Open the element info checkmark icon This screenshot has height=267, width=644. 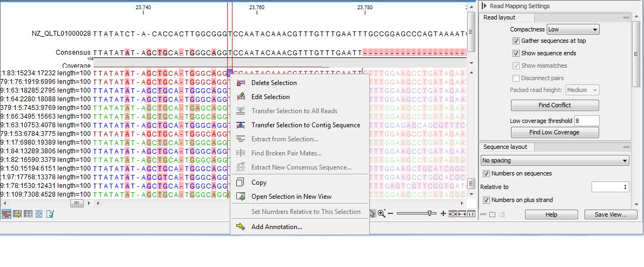[x=50, y=214]
